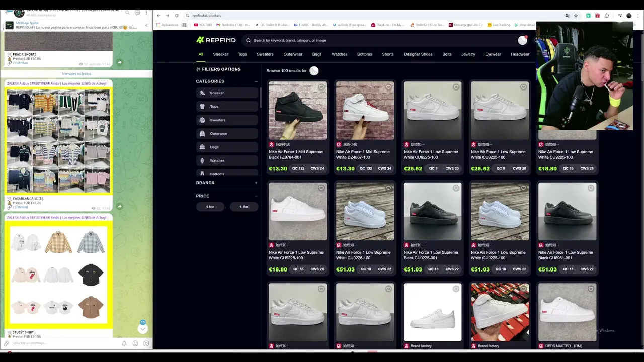Open the Sweaters category in filters sidebar
644x362 pixels.
point(227,120)
